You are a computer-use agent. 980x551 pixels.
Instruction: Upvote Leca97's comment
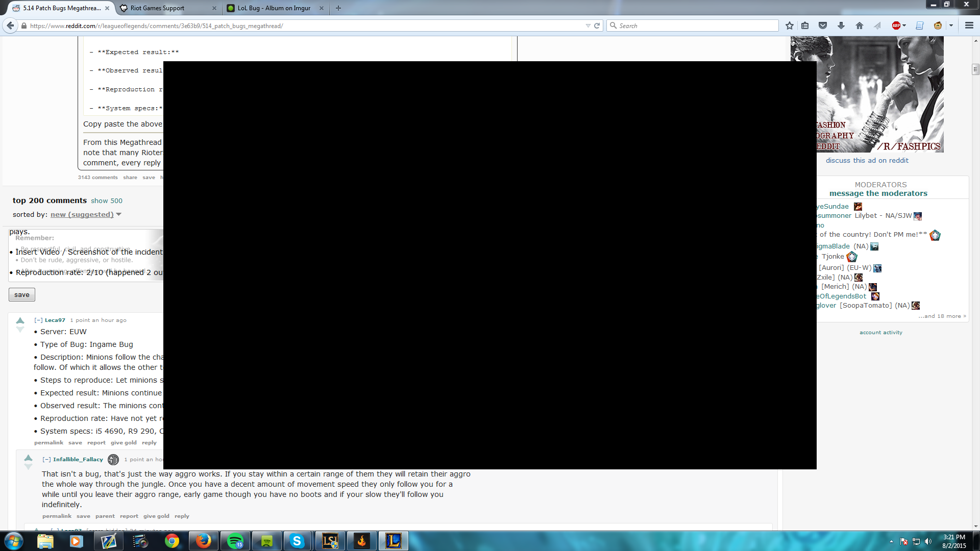coord(20,320)
